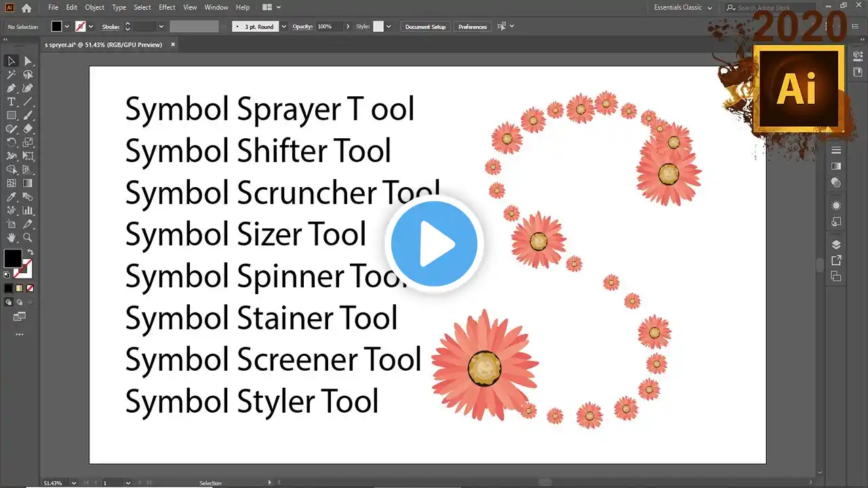The width and height of the screenshot is (868, 488).
Task: Swap fill and stroke colors
Action: 30,253
